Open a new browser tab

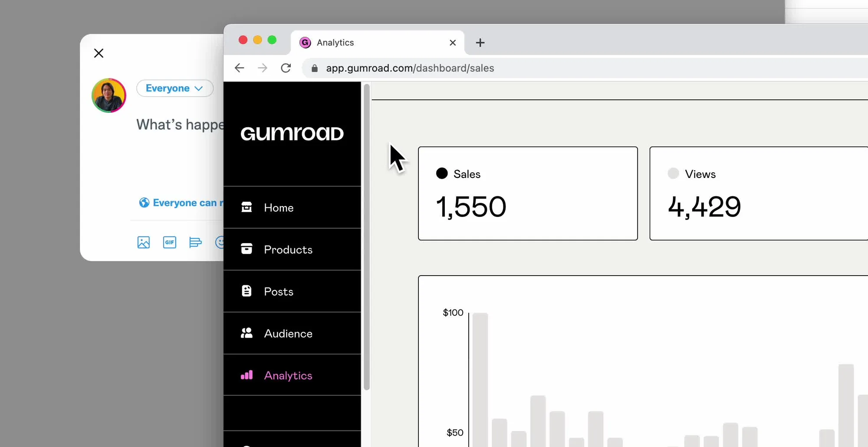point(480,43)
